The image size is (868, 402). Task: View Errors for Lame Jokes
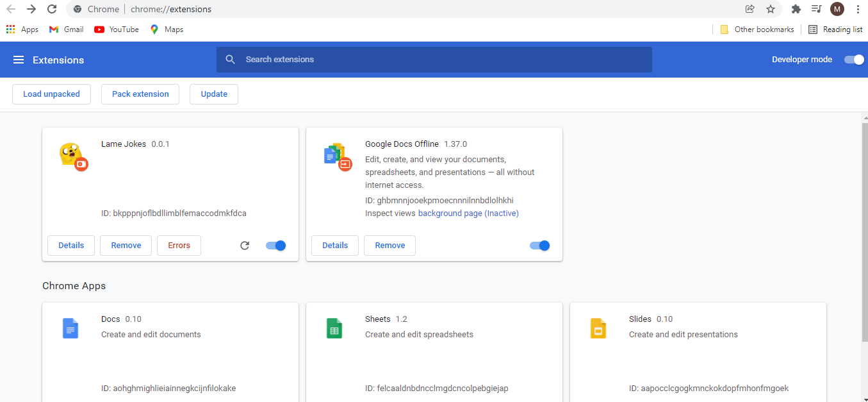tap(179, 246)
